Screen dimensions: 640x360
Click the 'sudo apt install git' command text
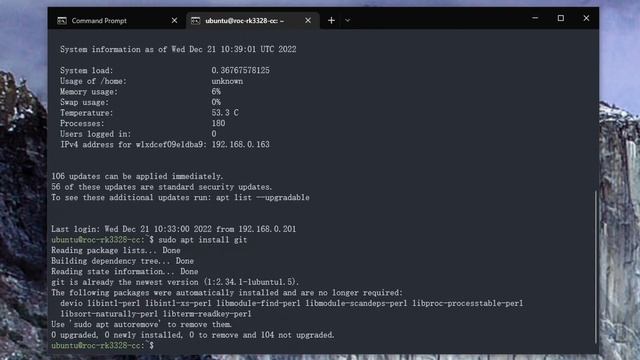click(x=202, y=240)
